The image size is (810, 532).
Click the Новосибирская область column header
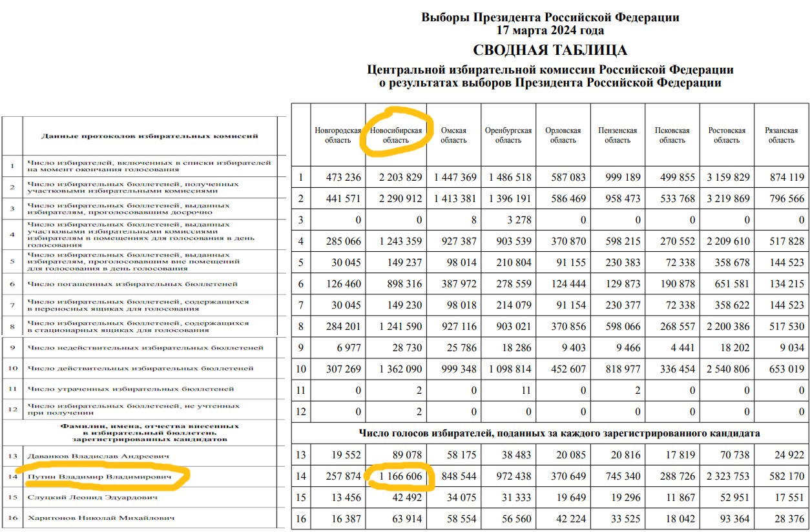point(396,135)
